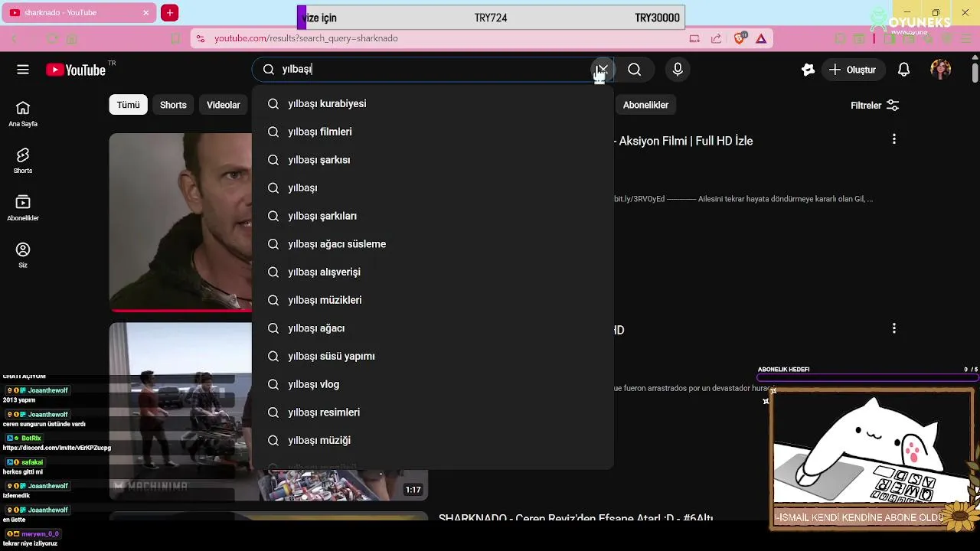Viewport: 980px width, 551px height.
Task: Click the site settings icon left of URL
Action: click(200, 38)
